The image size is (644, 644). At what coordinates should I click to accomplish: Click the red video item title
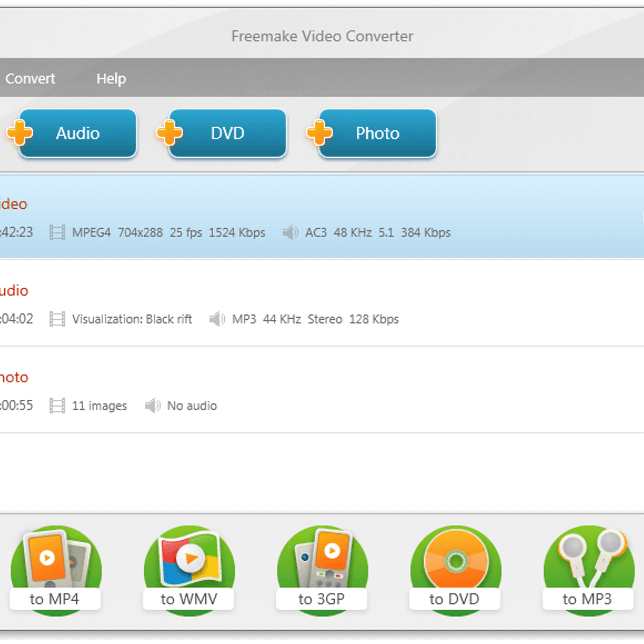point(13,204)
